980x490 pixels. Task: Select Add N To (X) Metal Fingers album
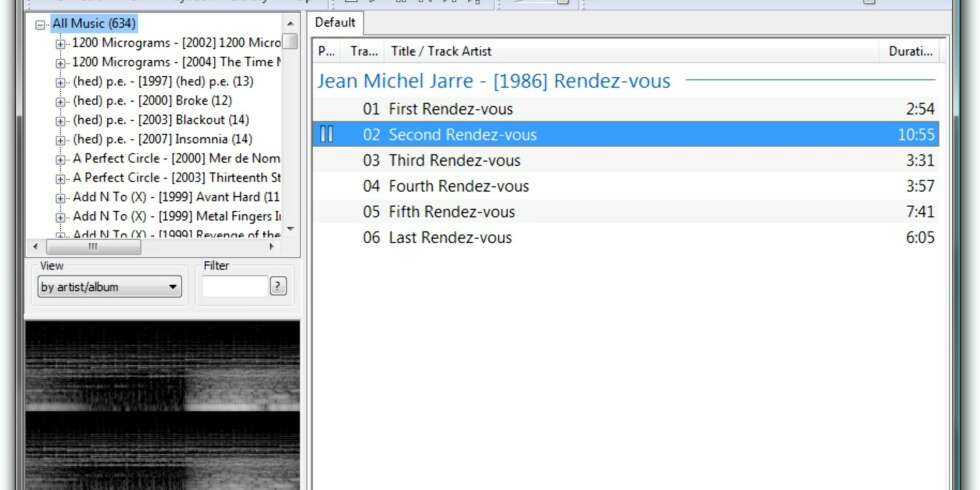tap(176, 216)
